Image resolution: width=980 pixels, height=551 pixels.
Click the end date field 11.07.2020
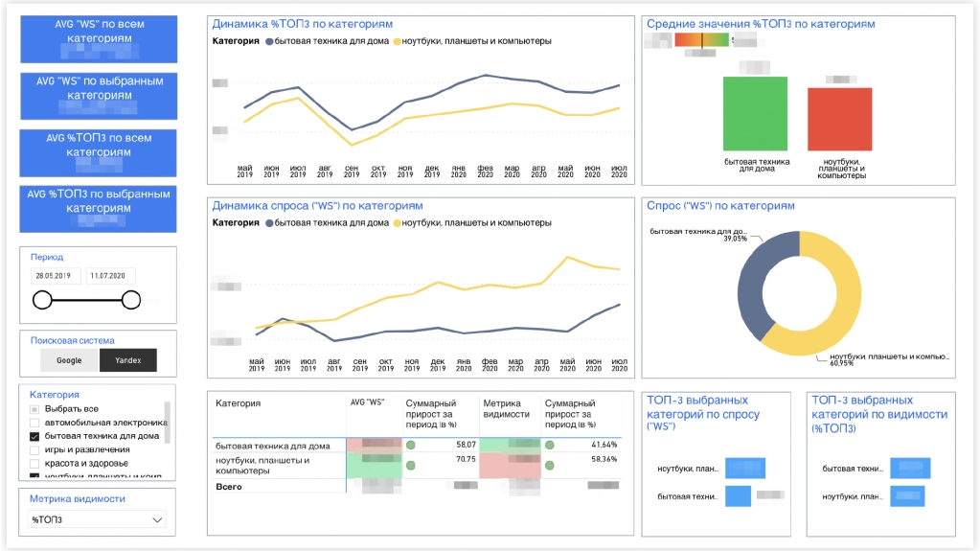pos(110,276)
